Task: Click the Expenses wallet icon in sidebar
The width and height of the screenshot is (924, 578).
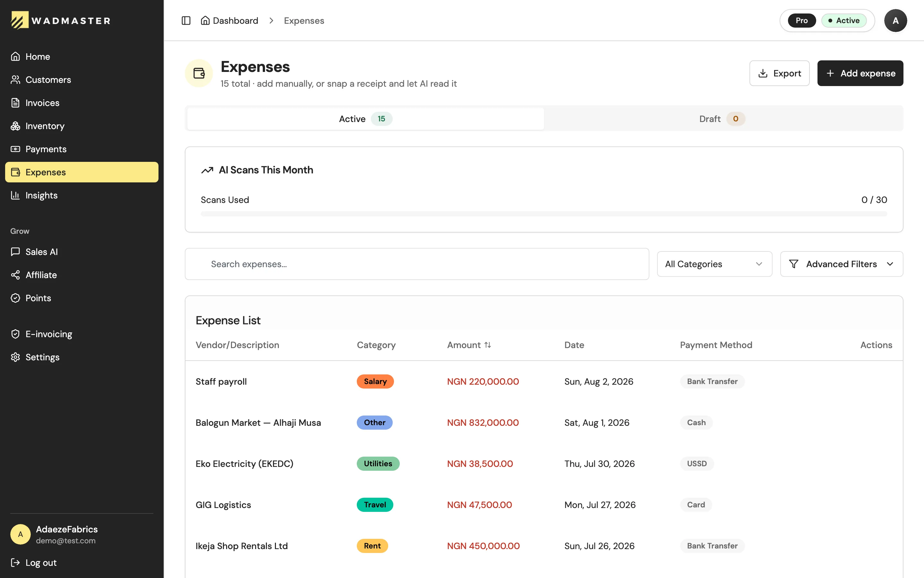Action: 15,172
